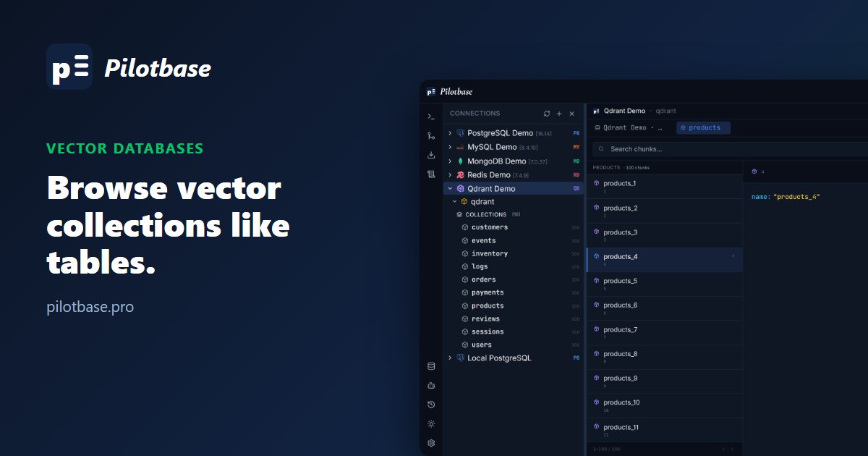Viewport: 868px width, 456px height.
Task: Close the Connections panel
Action: point(571,114)
